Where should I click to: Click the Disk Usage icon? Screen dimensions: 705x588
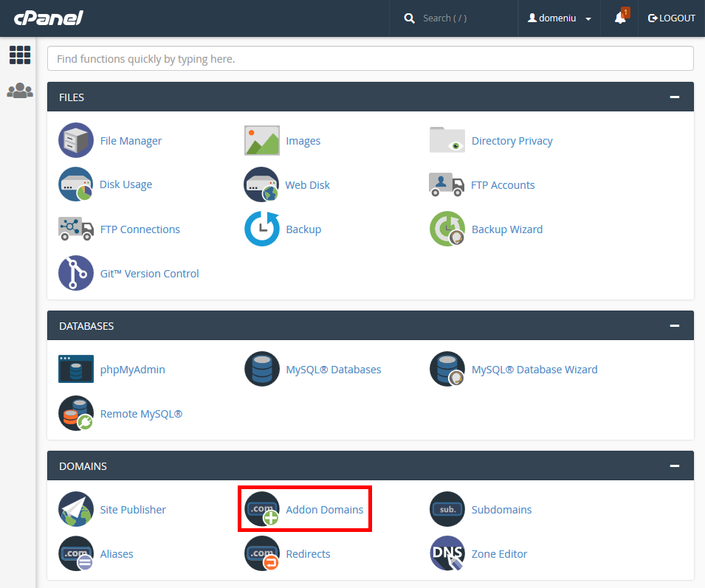coord(76,184)
